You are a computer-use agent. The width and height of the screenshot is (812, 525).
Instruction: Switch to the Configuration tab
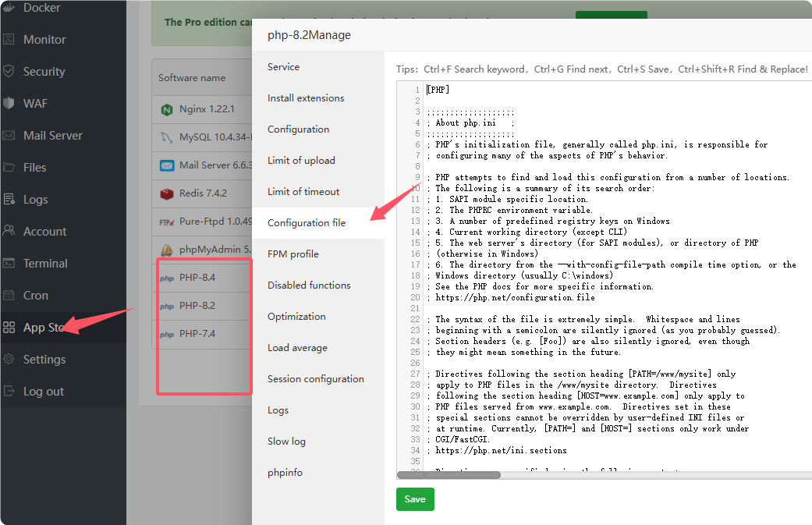click(x=318, y=129)
